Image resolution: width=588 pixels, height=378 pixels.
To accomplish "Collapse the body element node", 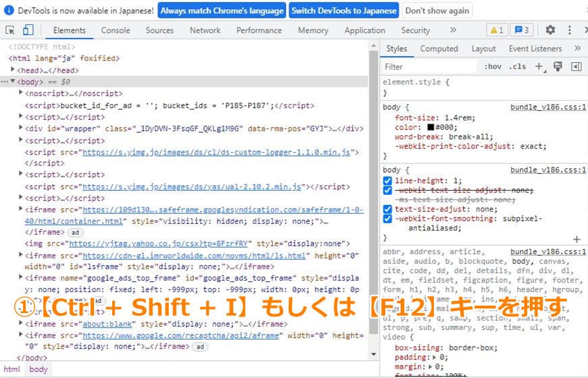I will pyautogui.click(x=13, y=81).
